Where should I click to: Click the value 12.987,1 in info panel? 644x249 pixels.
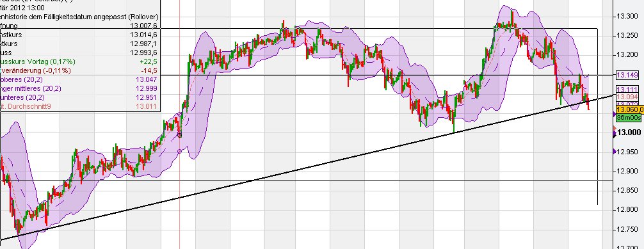pyautogui.click(x=143, y=44)
